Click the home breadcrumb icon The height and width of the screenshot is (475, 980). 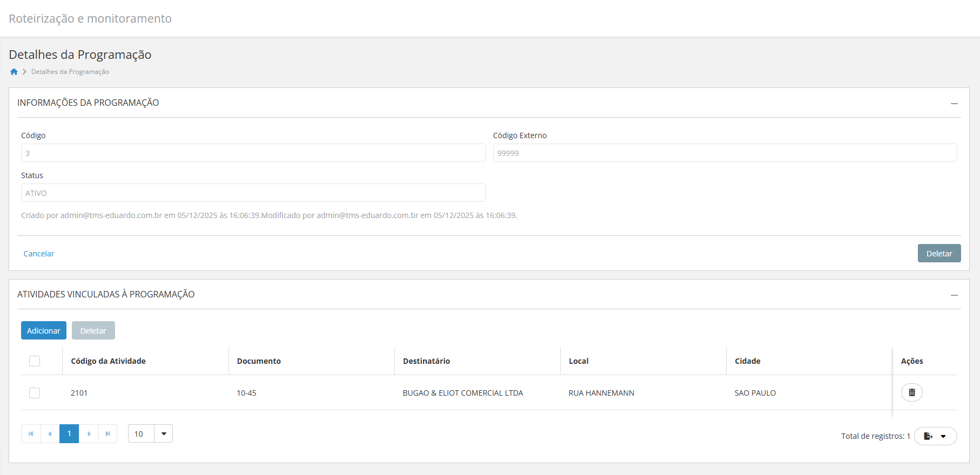coord(14,72)
